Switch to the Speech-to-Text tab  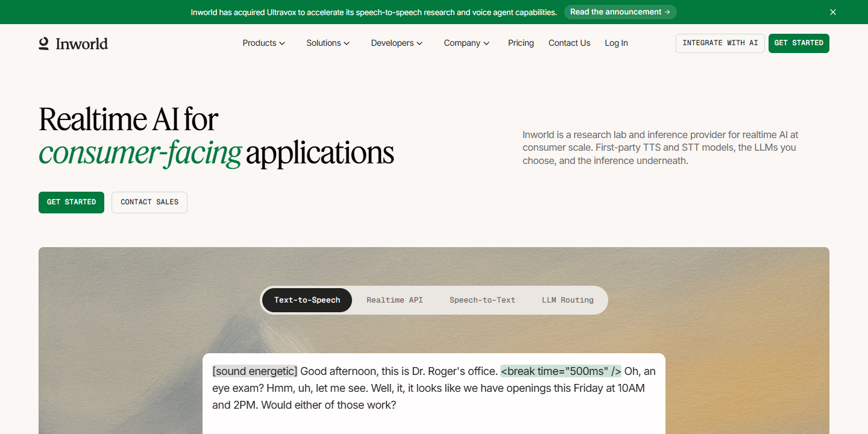pos(482,300)
